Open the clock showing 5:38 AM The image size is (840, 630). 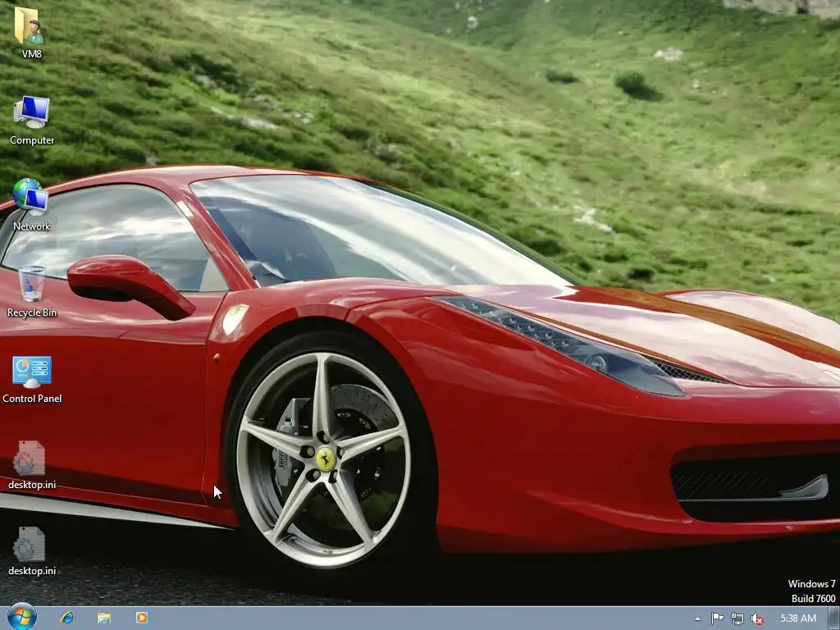(x=798, y=619)
